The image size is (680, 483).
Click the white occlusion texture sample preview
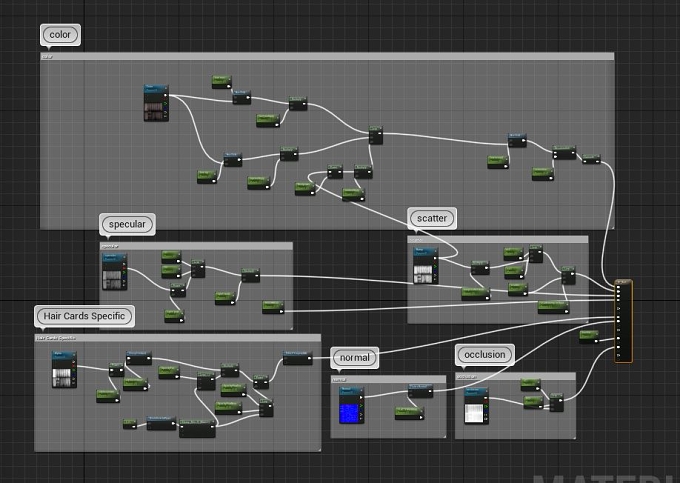click(x=475, y=414)
